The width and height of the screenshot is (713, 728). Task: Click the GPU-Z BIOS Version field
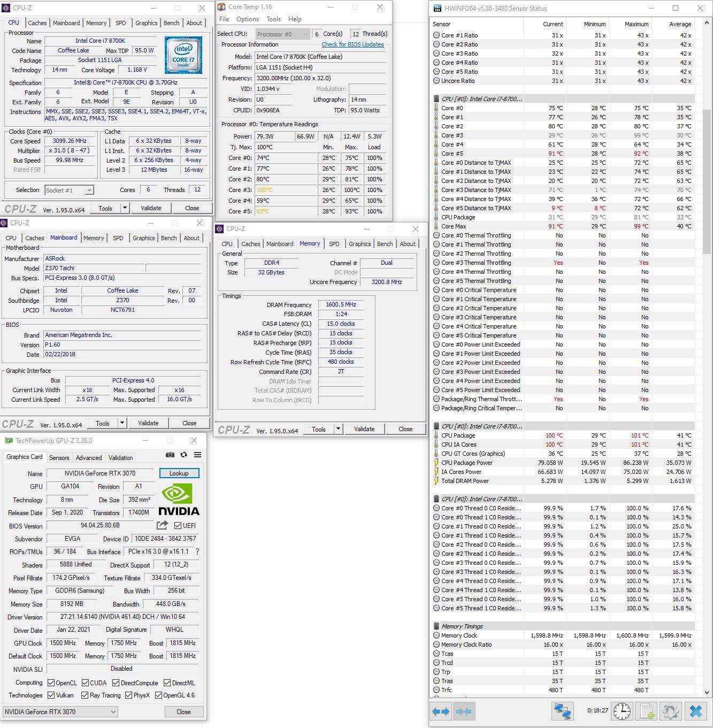(100, 526)
